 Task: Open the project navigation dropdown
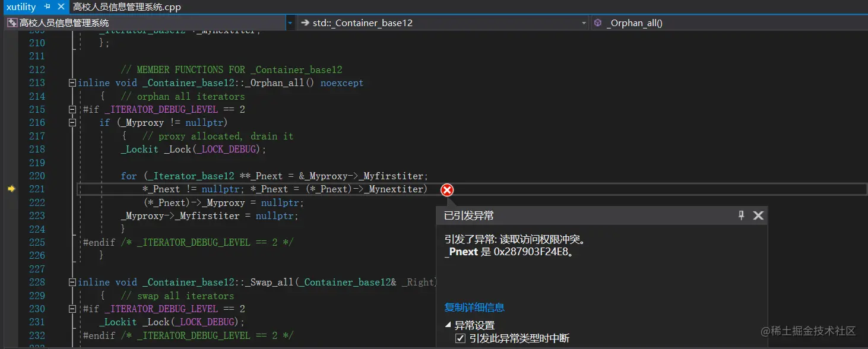[289, 22]
